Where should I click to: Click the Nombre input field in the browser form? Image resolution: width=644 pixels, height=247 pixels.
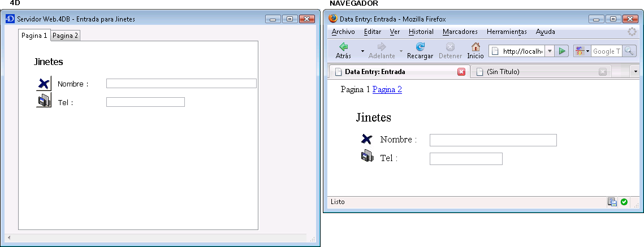coord(492,140)
